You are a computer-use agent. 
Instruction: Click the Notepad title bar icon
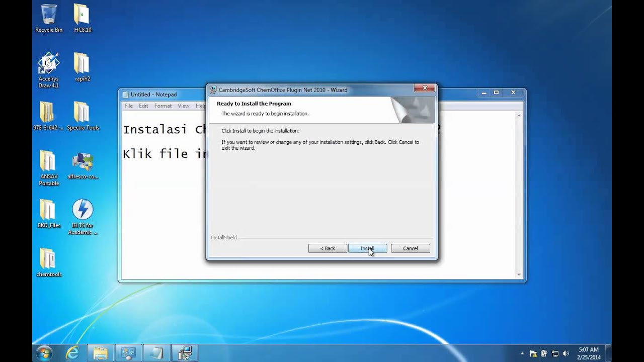[x=126, y=95]
